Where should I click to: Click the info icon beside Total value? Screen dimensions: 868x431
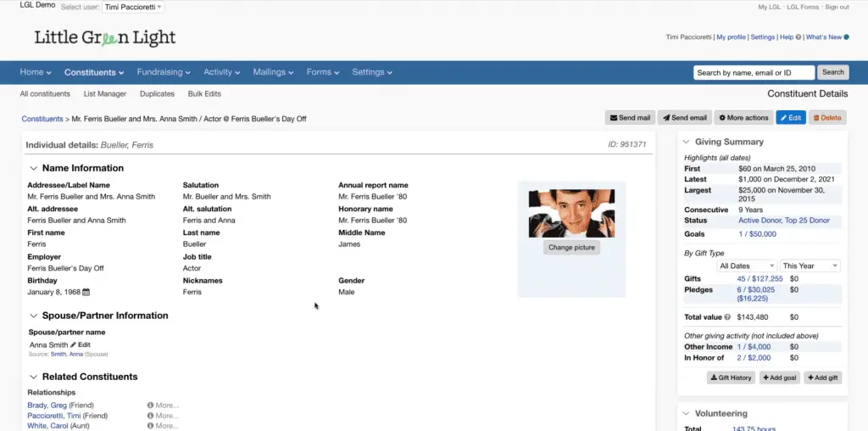(727, 317)
